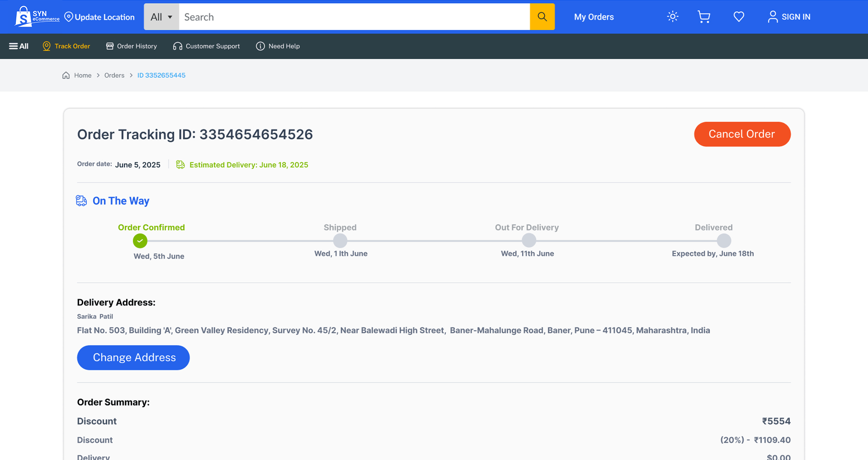
Task: Click Need Help in navigation bar
Action: coord(278,46)
